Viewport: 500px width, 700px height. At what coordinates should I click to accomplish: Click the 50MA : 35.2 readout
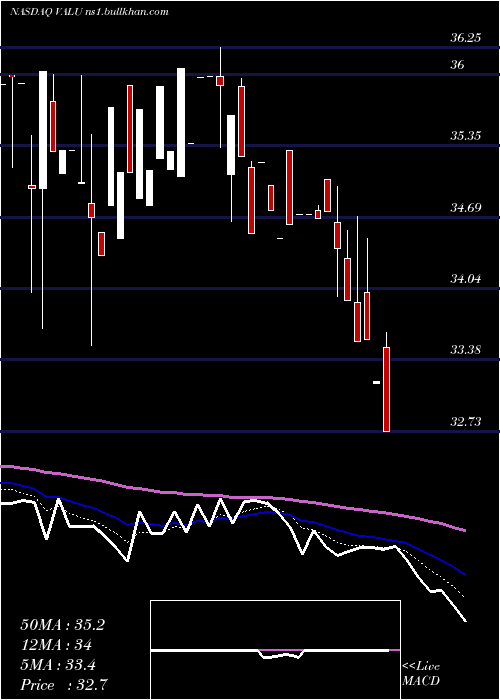[x=62, y=625]
